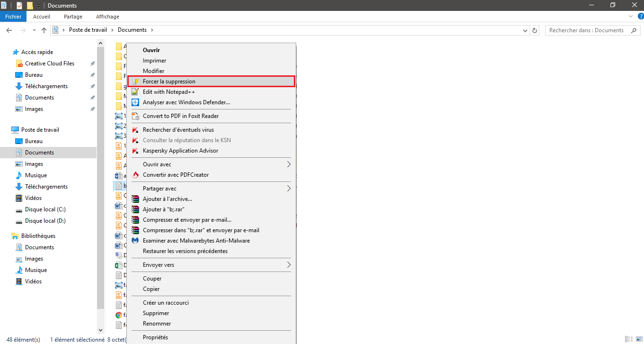Open Musique under Poste de travail
Image resolution: width=644 pixels, height=344 pixels.
35,175
